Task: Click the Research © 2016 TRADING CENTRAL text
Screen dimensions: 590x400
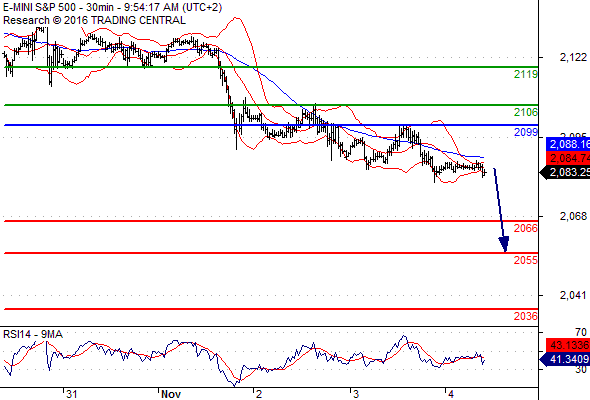Action: tap(94, 20)
